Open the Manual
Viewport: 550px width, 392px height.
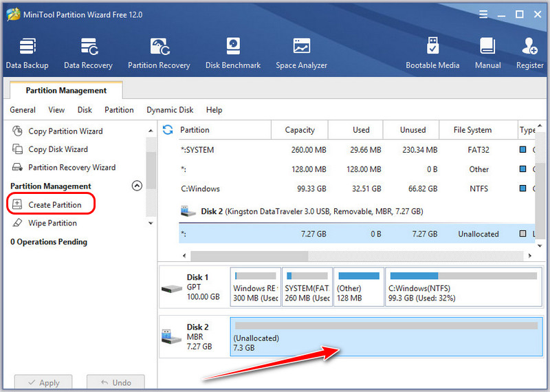coord(487,54)
